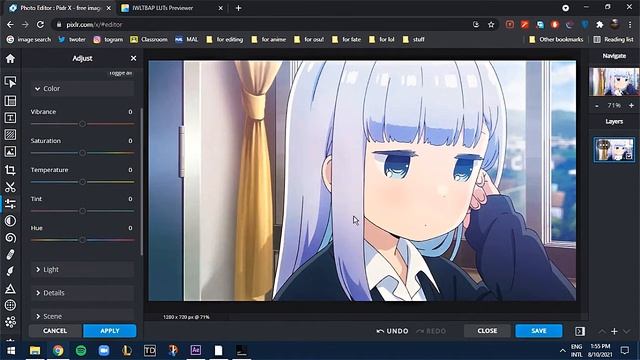Add a new layer with plus icon
Screen dimensions: 640x360
pos(614,331)
